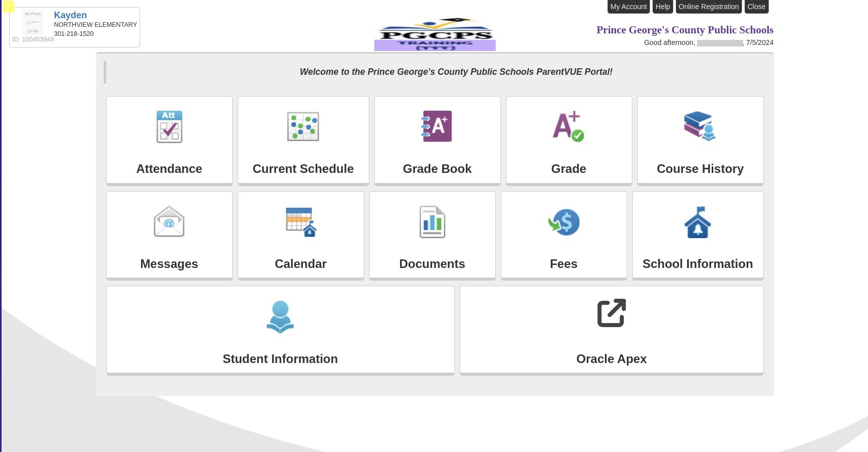Go to Online Registration
Screen dimensions: 868x452
click(708, 7)
